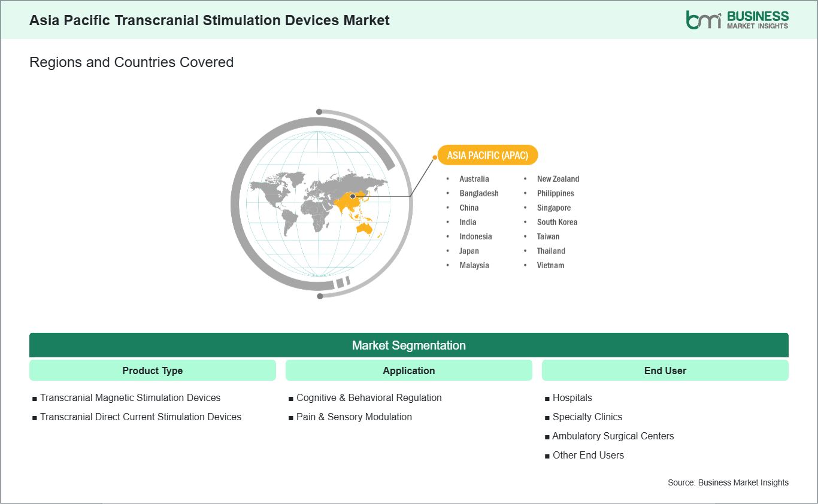Click the Business Market Insights logo
The height and width of the screenshot is (504, 818).
point(737,20)
